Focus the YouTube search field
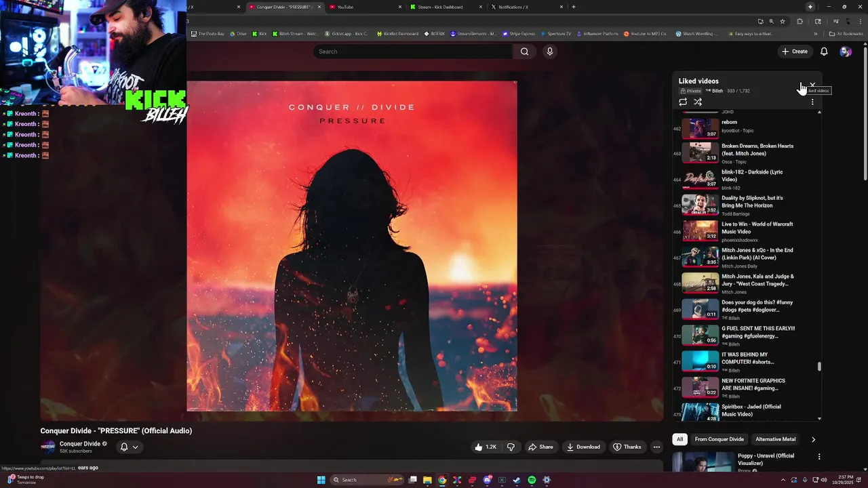Screen dimensions: 868x488 [413, 52]
